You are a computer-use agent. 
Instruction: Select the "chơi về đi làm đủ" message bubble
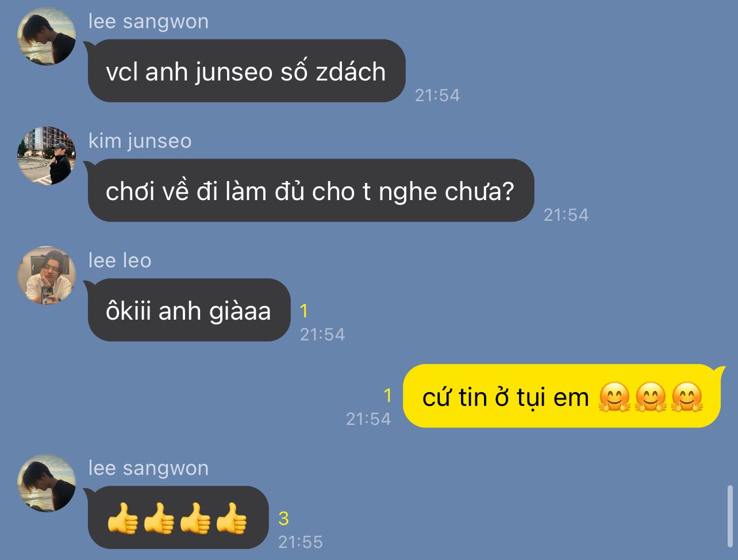pyautogui.click(x=310, y=190)
